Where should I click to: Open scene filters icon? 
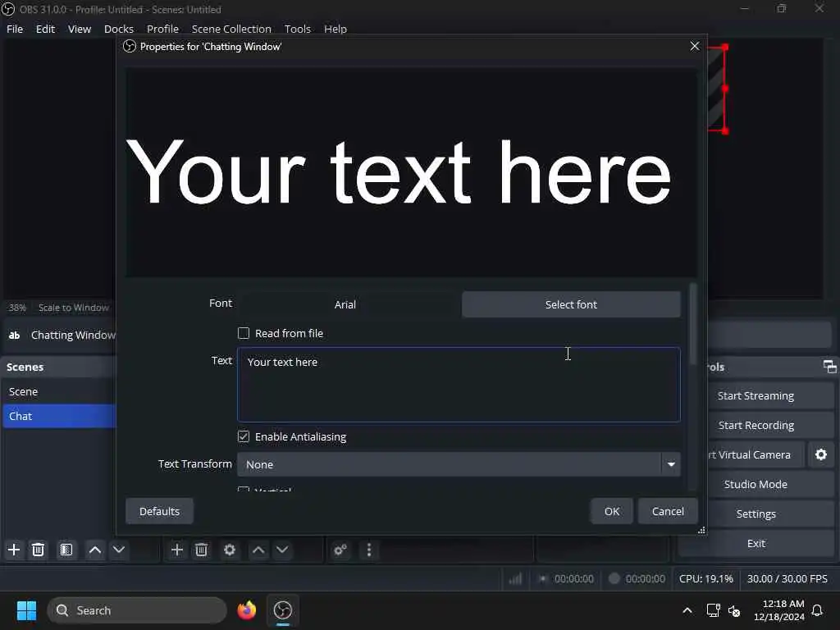coord(66,550)
